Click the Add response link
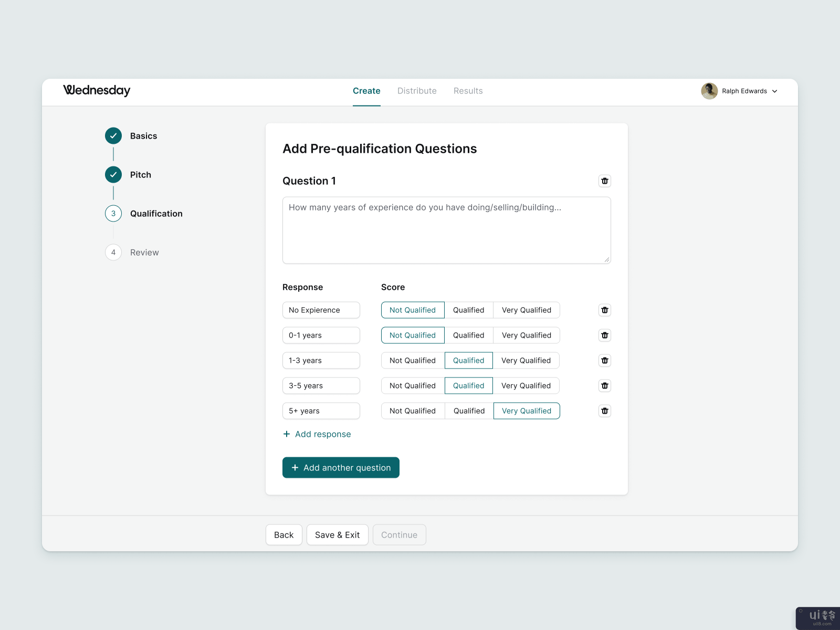Screen dimensions: 840x630 click(x=317, y=434)
